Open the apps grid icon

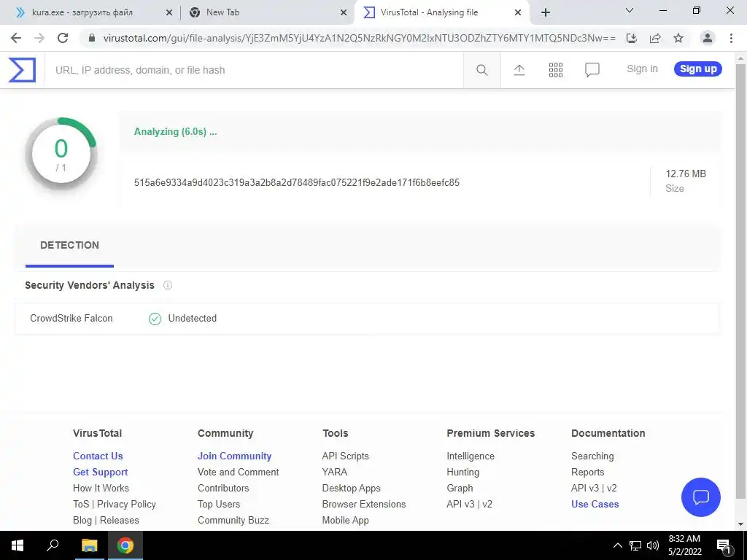point(555,70)
